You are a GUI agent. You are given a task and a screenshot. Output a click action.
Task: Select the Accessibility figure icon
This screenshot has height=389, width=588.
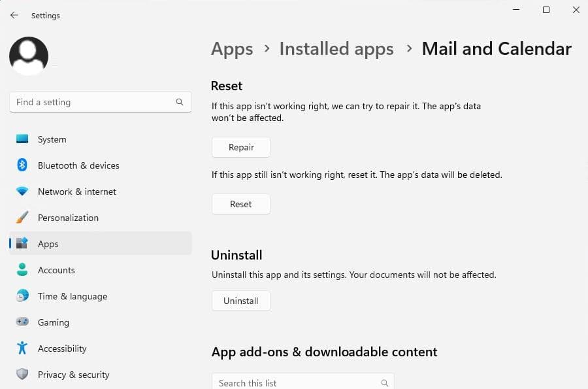22,348
